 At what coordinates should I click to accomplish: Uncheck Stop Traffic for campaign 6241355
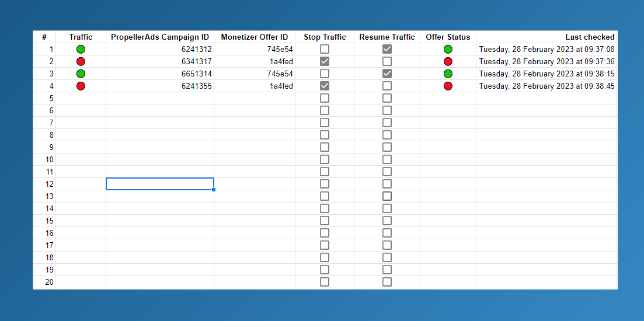(325, 86)
